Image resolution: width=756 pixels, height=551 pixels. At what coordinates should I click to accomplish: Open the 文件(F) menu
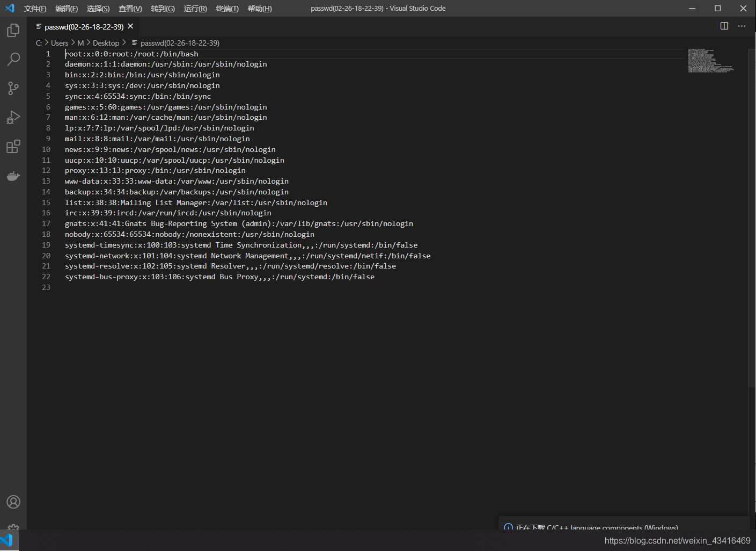pyautogui.click(x=35, y=9)
